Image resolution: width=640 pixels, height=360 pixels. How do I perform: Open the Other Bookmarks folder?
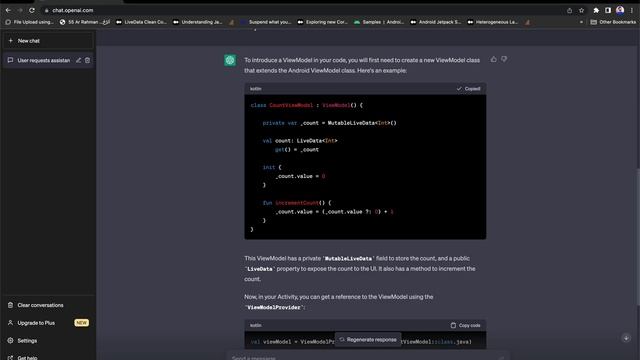pos(613,22)
